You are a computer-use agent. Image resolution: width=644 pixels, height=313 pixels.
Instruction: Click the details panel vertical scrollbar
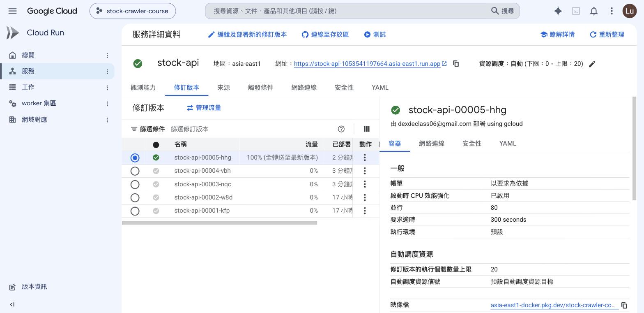[x=635, y=148]
